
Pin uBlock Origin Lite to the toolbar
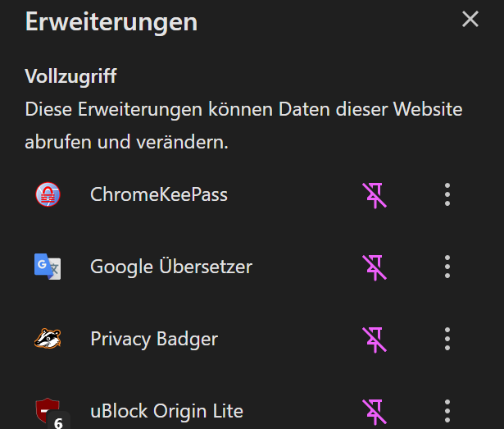(x=375, y=410)
